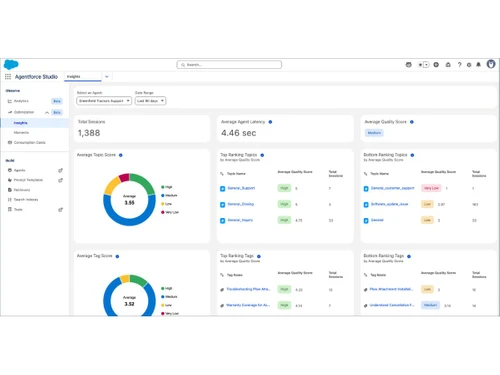Open the user profile avatar
500x375 pixels.
click(x=491, y=64)
